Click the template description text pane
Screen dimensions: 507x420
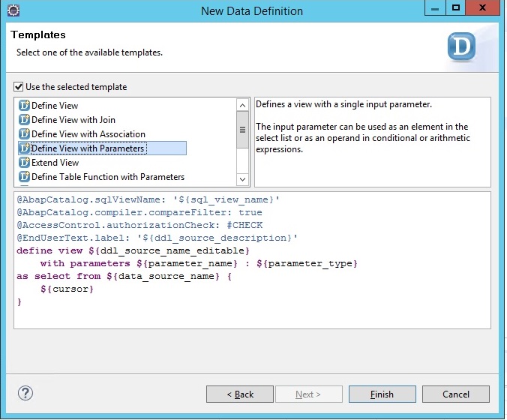(373, 142)
